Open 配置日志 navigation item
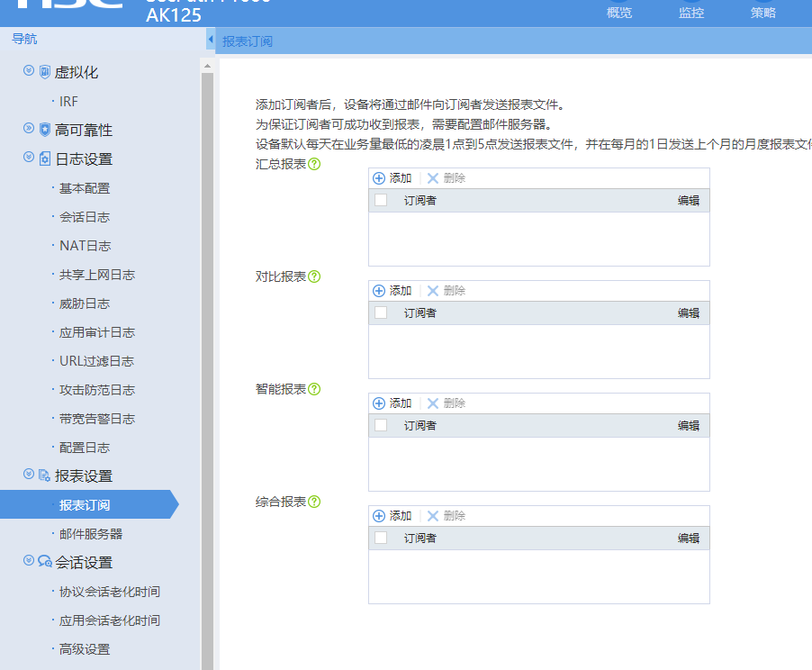Image resolution: width=812 pixels, height=670 pixels. 85,448
